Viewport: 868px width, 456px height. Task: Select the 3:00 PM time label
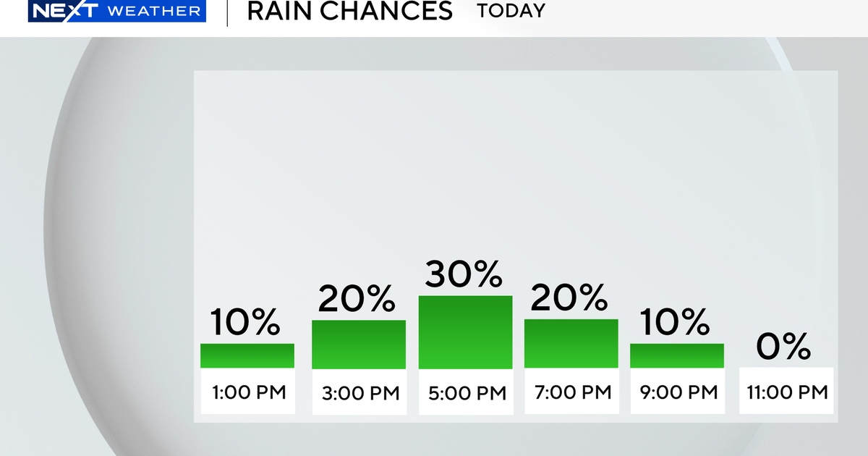359,392
